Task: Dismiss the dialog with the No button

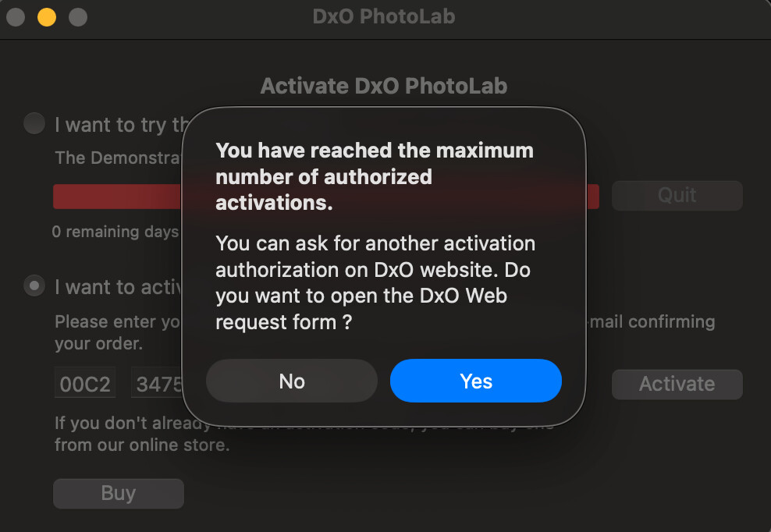Action: tap(292, 381)
